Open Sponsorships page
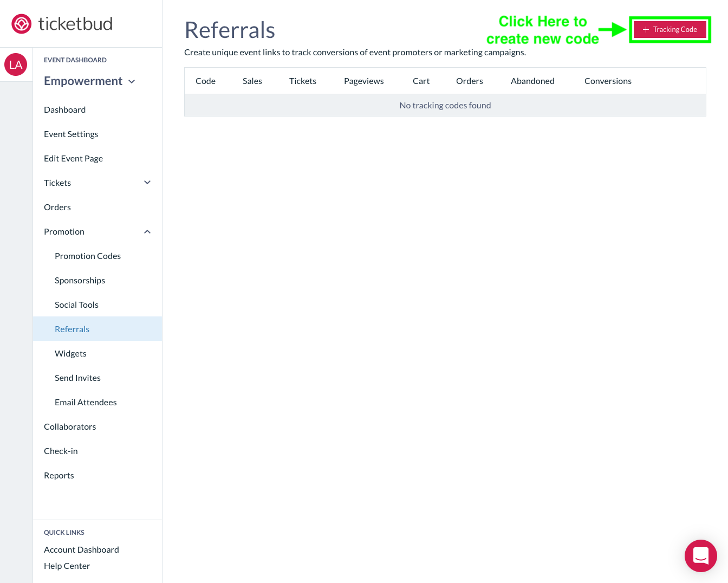Viewport: 728px width, 583px height. pos(80,280)
